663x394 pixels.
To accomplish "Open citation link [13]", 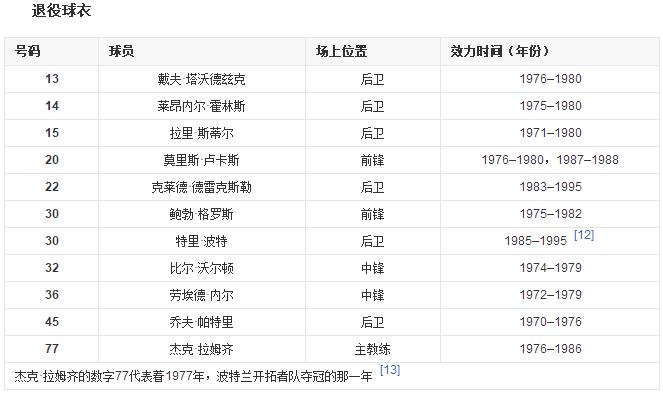I will 390,370.
